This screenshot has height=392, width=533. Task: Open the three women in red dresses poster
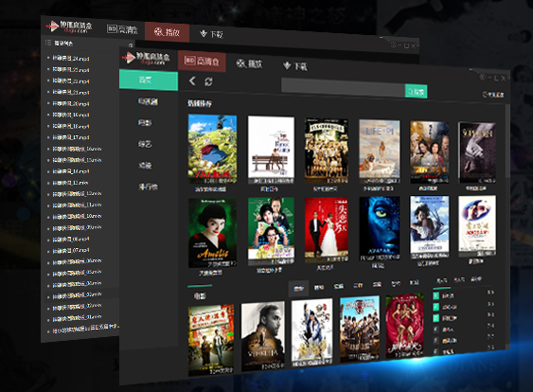(x=405, y=326)
